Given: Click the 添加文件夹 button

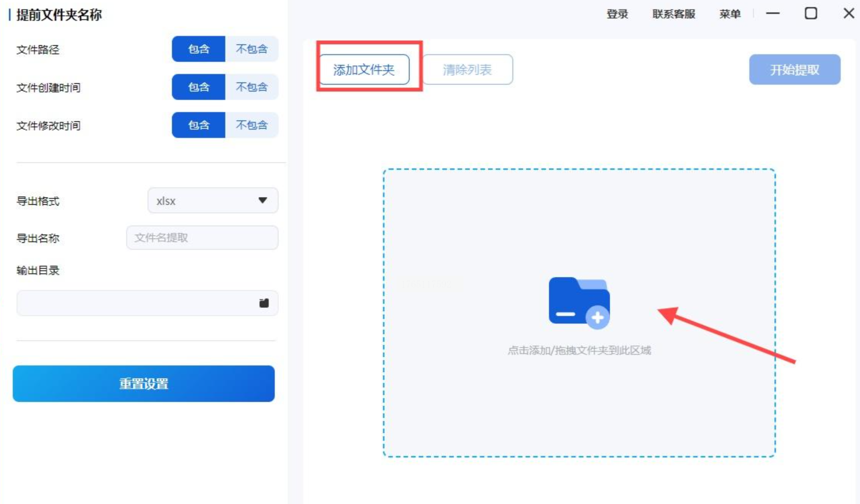Looking at the screenshot, I should [364, 69].
